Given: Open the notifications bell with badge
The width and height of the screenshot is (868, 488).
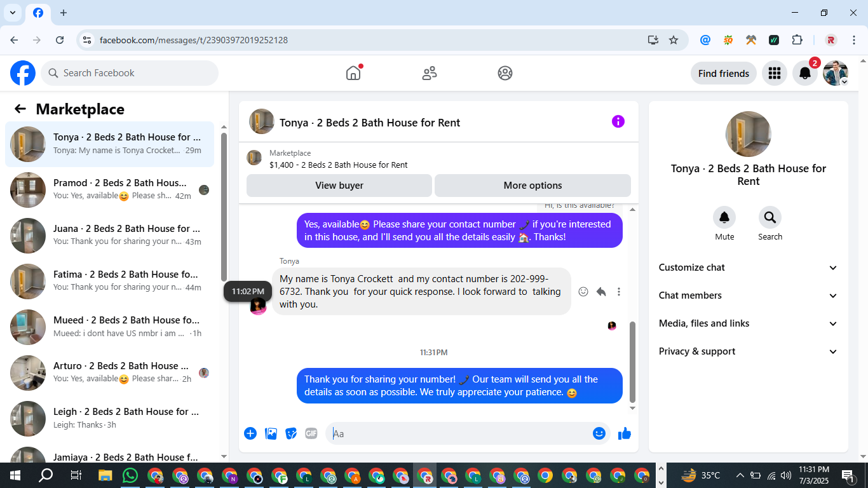Looking at the screenshot, I should (804, 73).
